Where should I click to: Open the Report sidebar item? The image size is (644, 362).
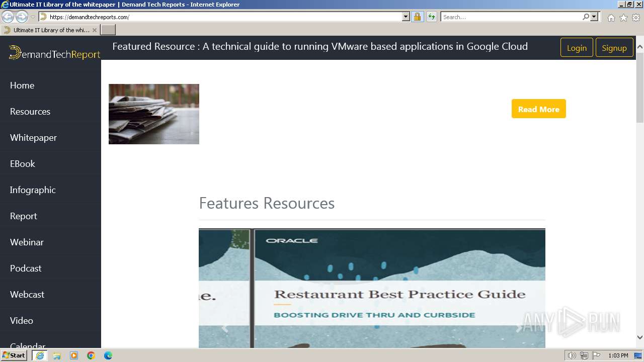[24, 216]
